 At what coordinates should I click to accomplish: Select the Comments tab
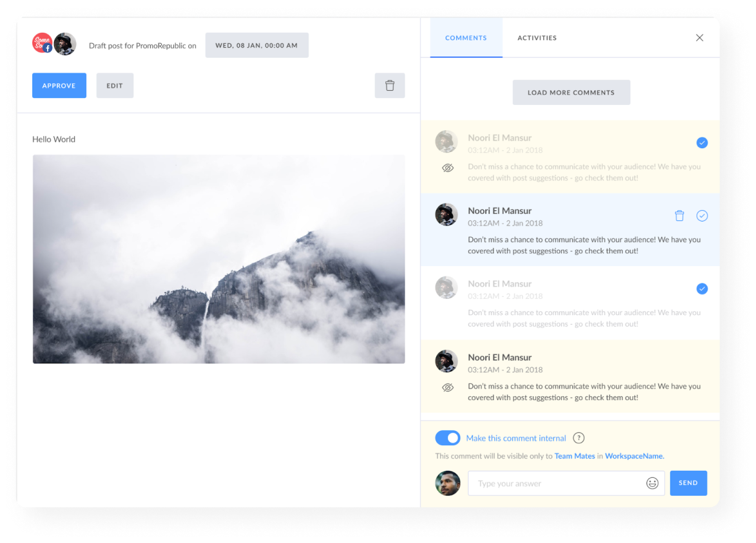pos(466,38)
